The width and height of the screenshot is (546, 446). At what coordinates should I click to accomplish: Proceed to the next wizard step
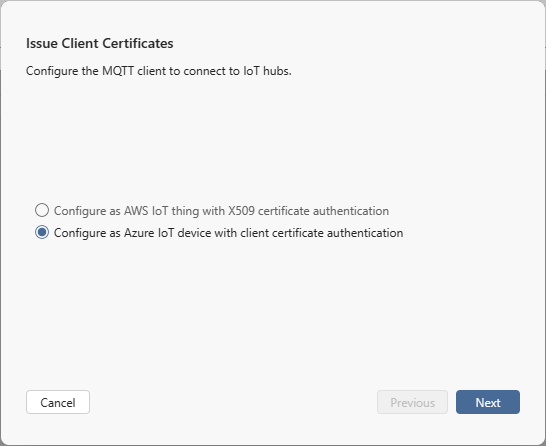(488, 402)
